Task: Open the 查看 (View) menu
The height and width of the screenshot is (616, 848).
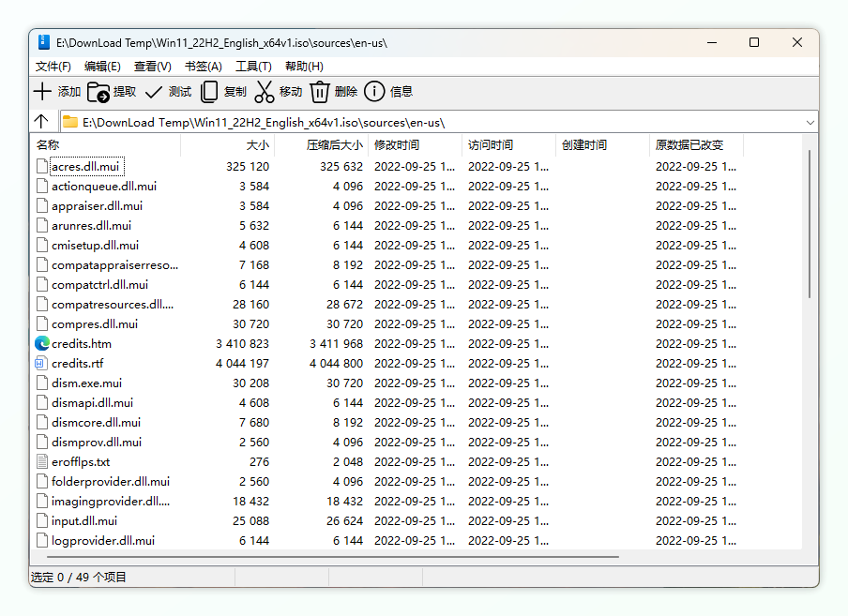Action: (x=152, y=66)
